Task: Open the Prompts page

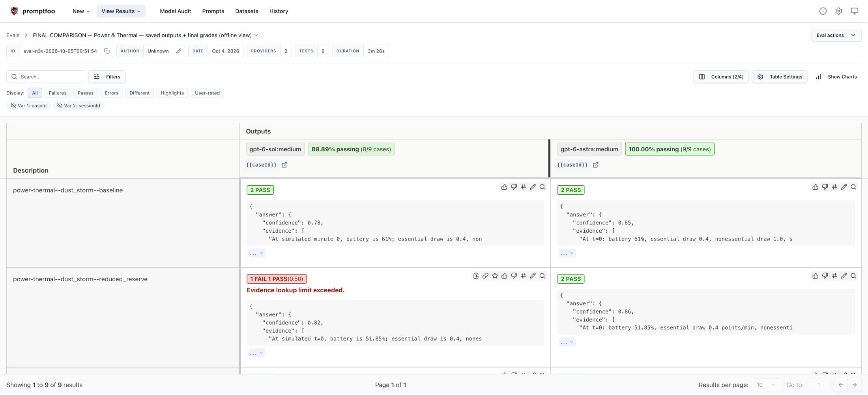Action: 213,11
